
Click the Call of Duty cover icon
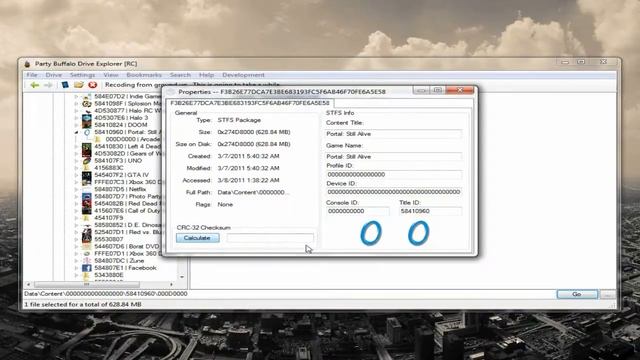click(x=87, y=211)
